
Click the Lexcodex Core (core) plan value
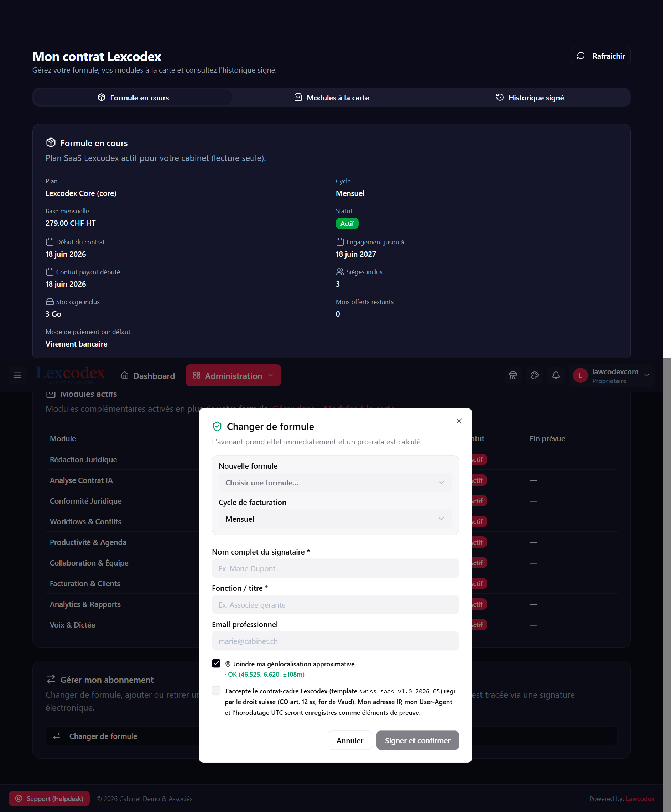(x=81, y=193)
